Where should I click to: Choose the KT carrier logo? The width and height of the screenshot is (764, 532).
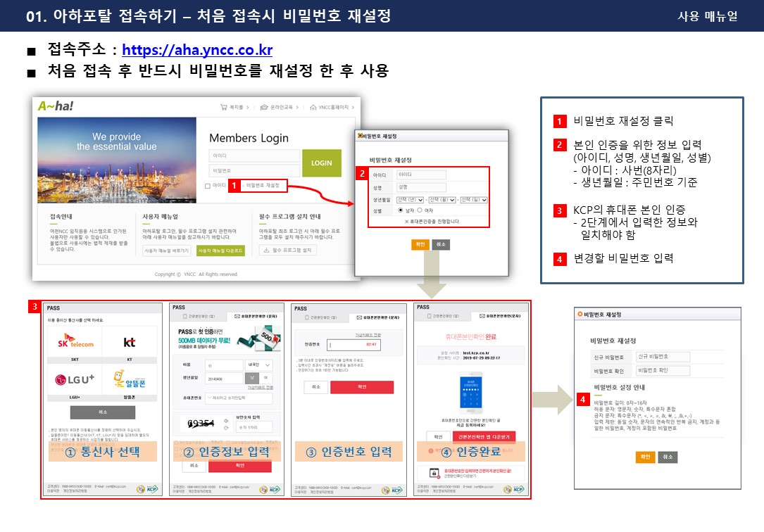[x=129, y=343]
